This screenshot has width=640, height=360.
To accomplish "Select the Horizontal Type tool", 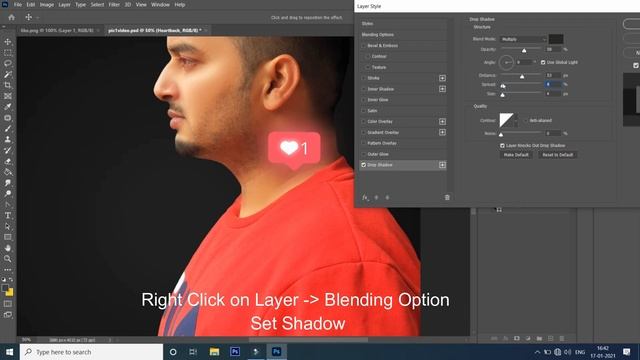I will coord(8,215).
